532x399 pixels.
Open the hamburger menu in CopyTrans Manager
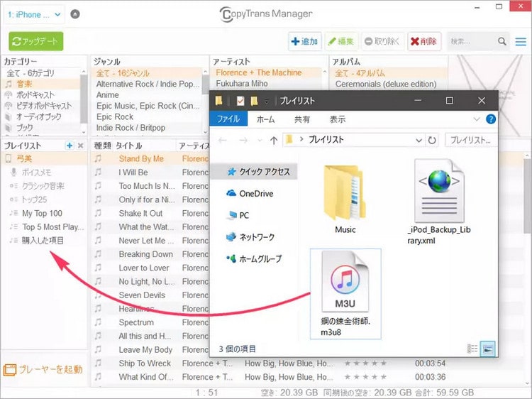click(x=521, y=41)
